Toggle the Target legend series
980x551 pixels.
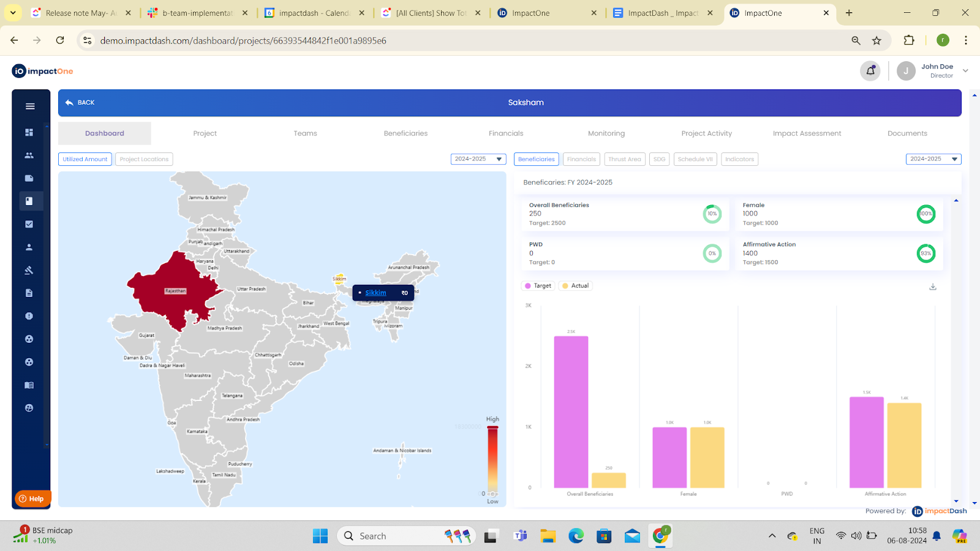coord(538,286)
